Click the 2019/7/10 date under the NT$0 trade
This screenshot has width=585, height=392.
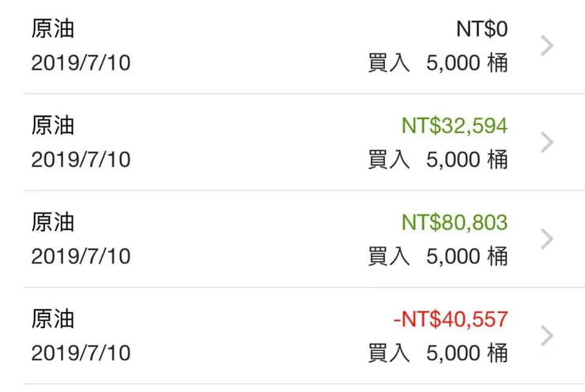(x=81, y=63)
